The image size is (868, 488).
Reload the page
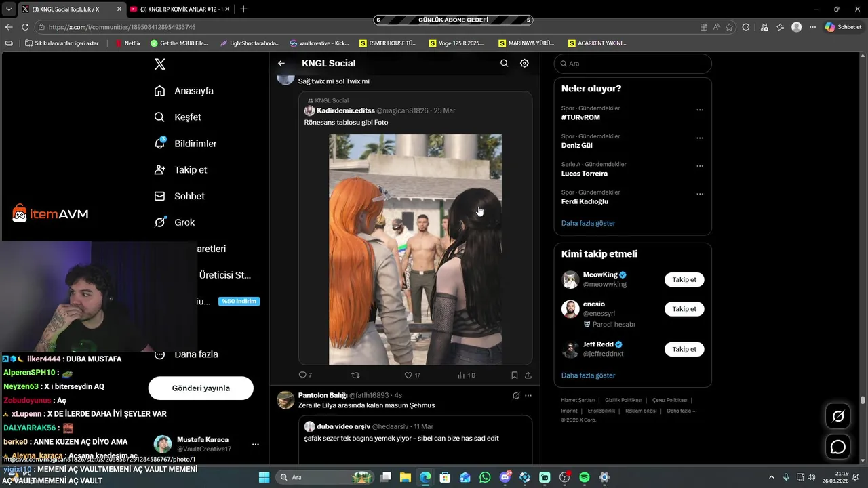[x=25, y=27]
